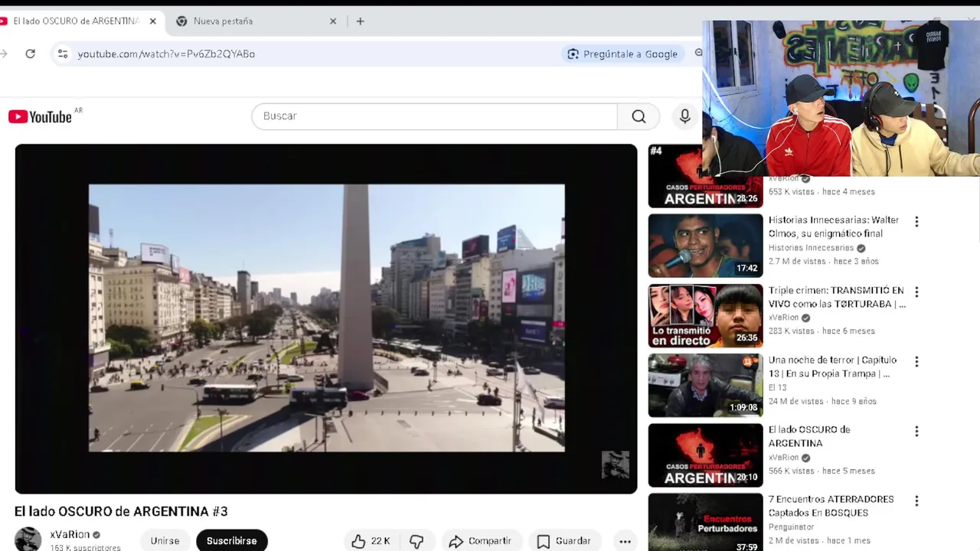Viewport: 980px width, 551px height.
Task: Open 'Historias Innecesarias' channel name
Action: pyautogui.click(x=811, y=248)
